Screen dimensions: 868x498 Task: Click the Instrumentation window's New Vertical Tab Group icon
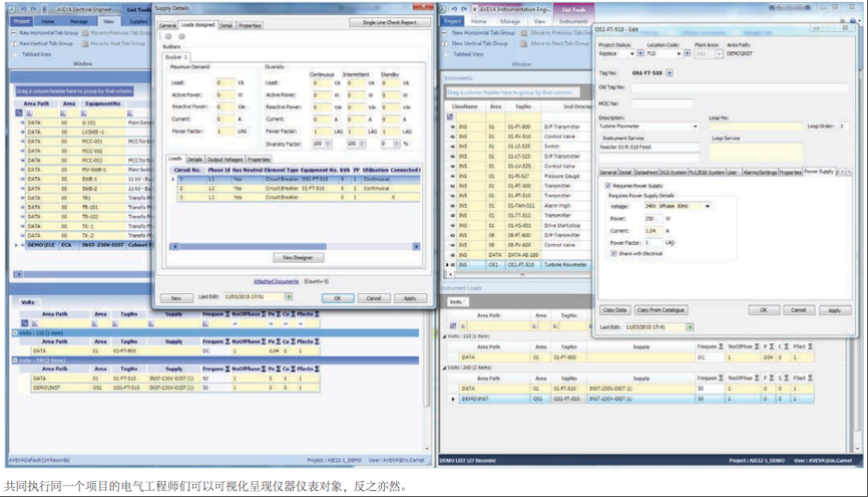[x=446, y=43]
